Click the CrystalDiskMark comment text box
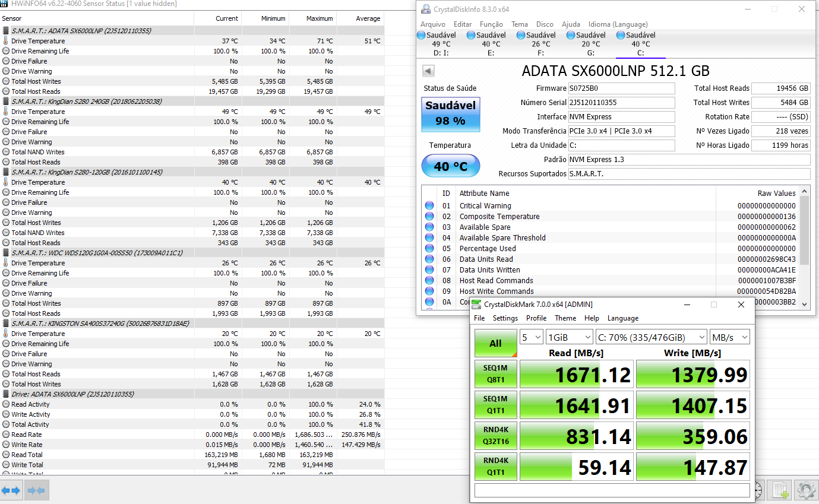 click(x=612, y=490)
